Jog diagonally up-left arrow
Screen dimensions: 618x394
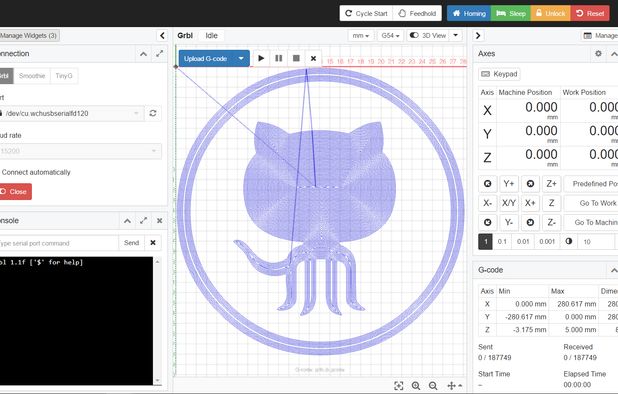tap(488, 184)
